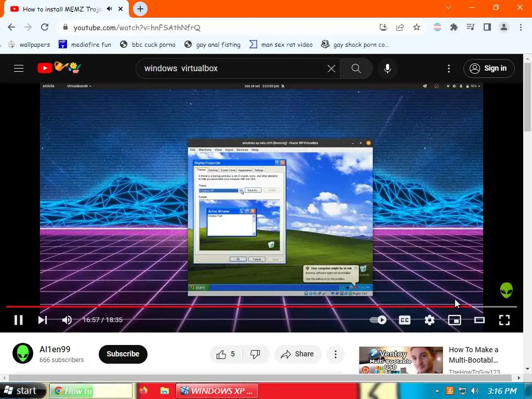Screen dimensions: 532x399
Task: Open the wallpapers bookmark
Action: 29,45
